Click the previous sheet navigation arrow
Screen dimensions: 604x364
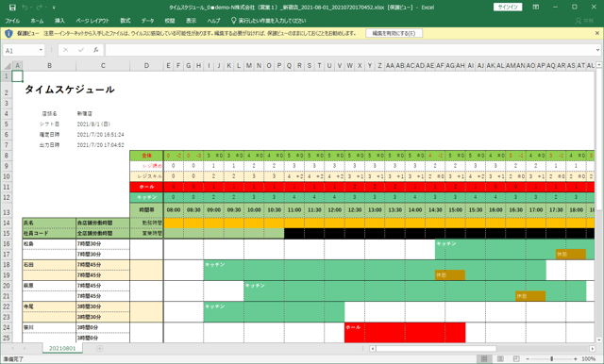pyautogui.click(x=12, y=349)
